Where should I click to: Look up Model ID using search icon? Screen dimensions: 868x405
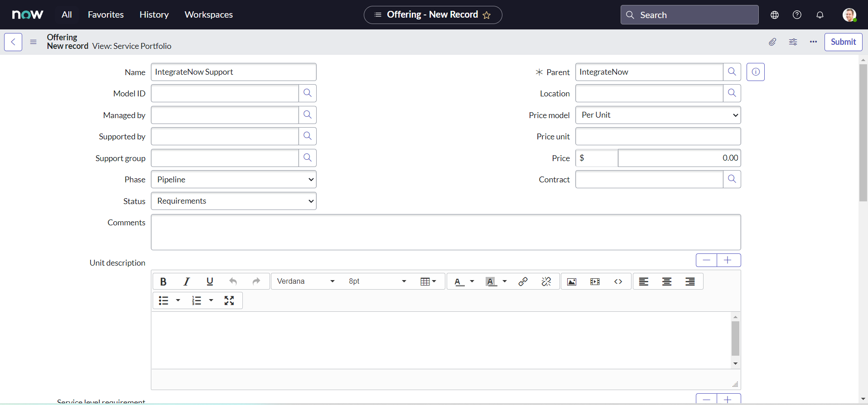tap(308, 93)
